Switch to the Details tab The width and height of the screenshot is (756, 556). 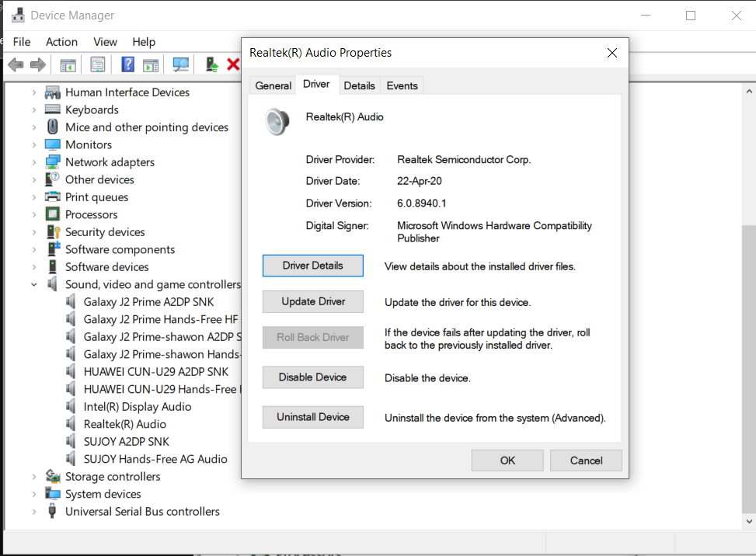tap(359, 85)
